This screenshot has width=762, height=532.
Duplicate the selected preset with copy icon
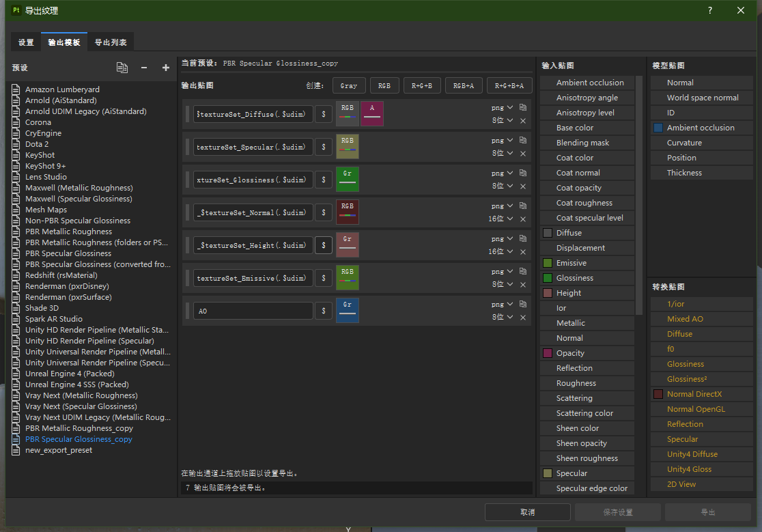[122, 68]
